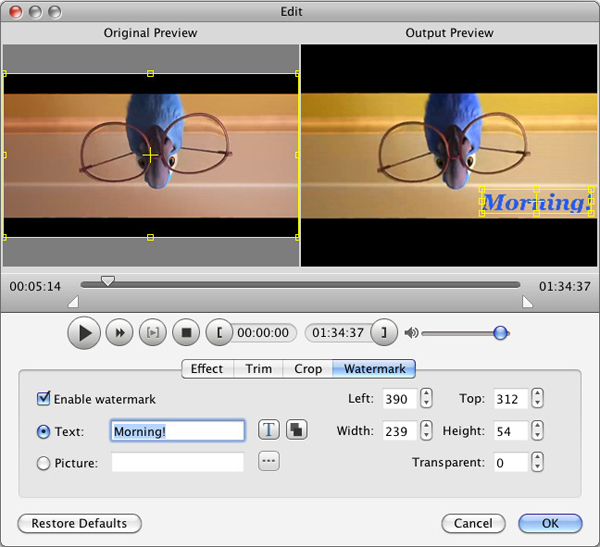Click the top-middle crop handle in Original Preview
The width and height of the screenshot is (600, 547).
[150, 73]
